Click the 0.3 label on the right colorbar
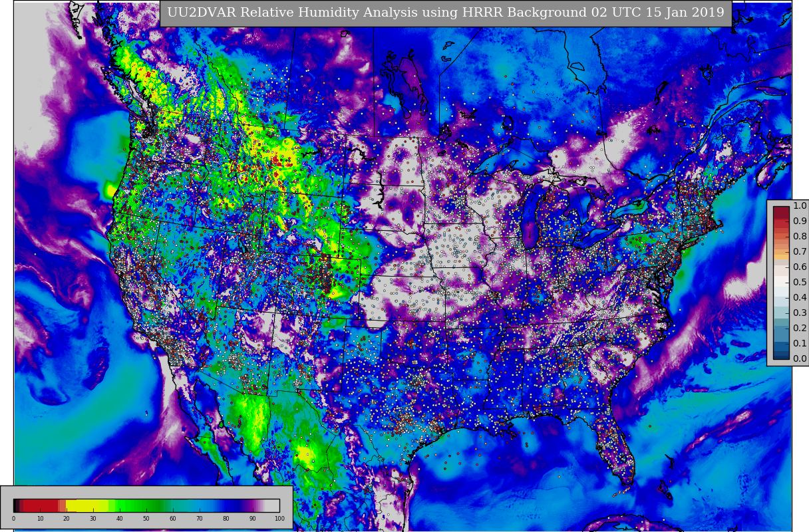The width and height of the screenshot is (809, 532). tap(800, 313)
